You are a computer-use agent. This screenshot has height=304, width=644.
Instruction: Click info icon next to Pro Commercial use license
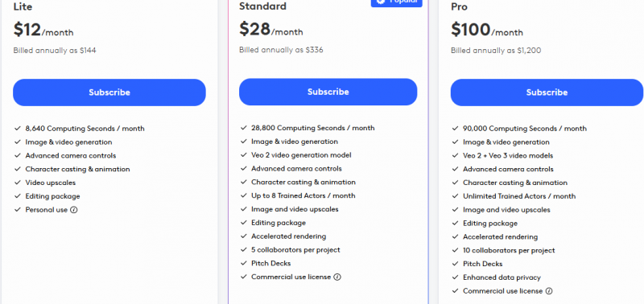(549, 291)
